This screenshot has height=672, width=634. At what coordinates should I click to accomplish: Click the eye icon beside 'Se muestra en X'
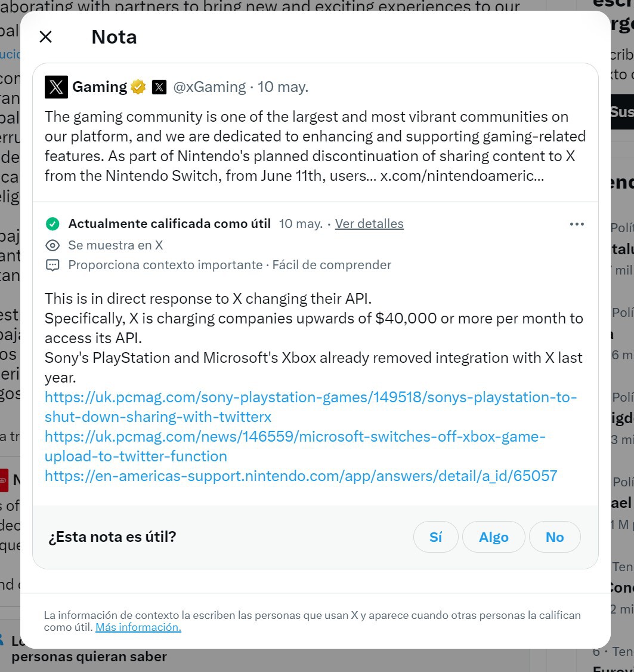tap(52, 245)
